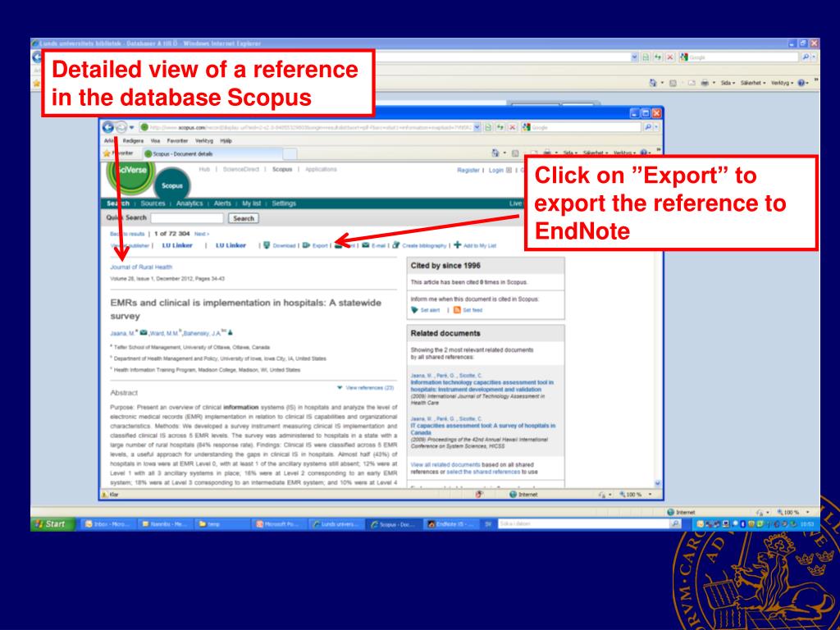The width and height of the screenshot is (840, 630).
Task: Click the Next link beside 1 of 72 304
Action: pos(202,234)
